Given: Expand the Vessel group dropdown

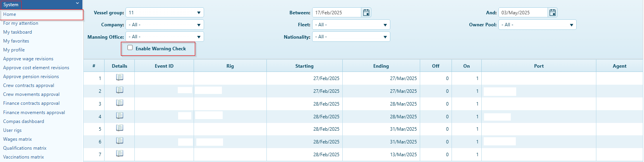Looking at the screenshot, I should 165,13.
